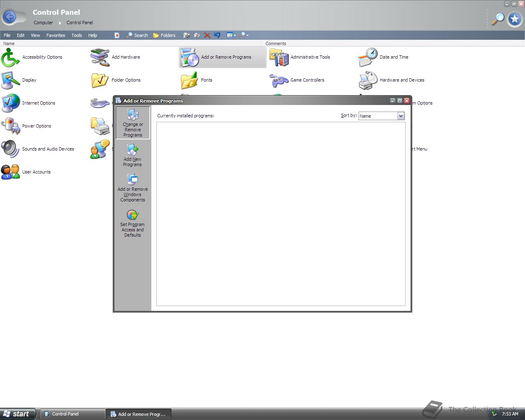Click the Copy To toolbar icon
Viewport: 525px width, 420px height.
(197, 35)
